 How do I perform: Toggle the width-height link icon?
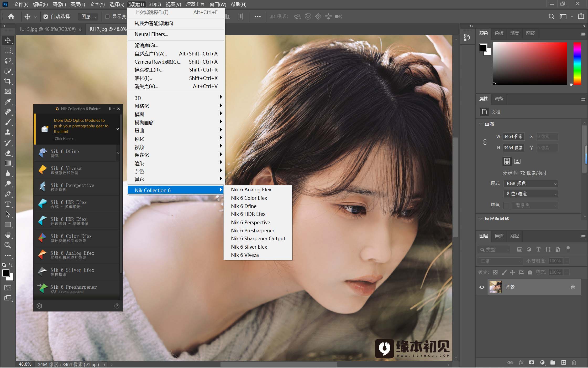click(485, 142)
